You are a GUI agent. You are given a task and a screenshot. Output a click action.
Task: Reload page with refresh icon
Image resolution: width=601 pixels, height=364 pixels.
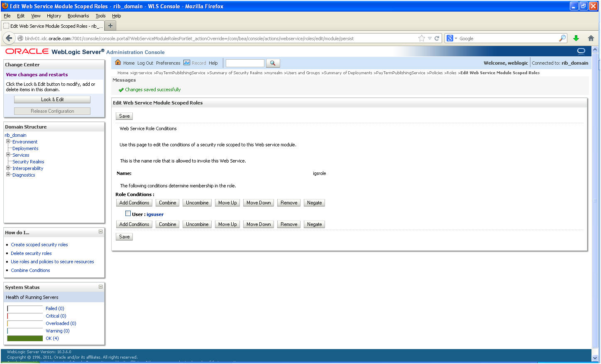(437, 38)
